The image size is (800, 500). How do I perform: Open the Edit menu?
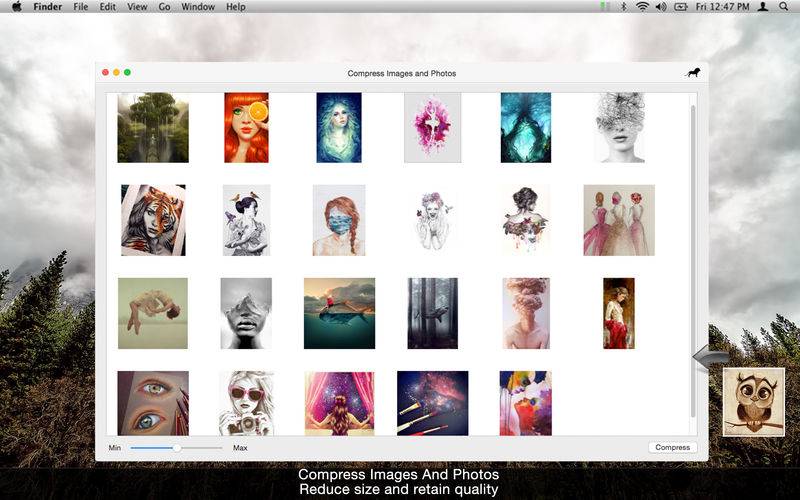(x=107, y=7)
